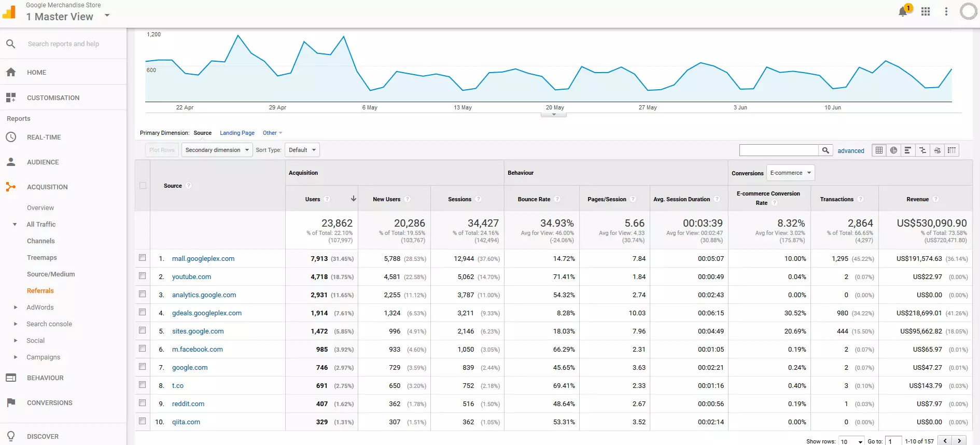980x445 pixels.
Task: Toggle select-all checkbox in table header
Action: [143, 186]
